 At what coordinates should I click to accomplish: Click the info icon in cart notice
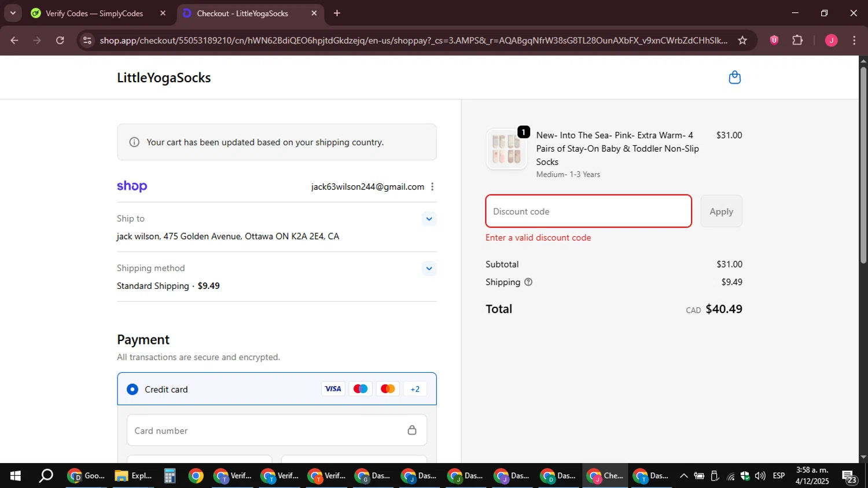[134, 142]
